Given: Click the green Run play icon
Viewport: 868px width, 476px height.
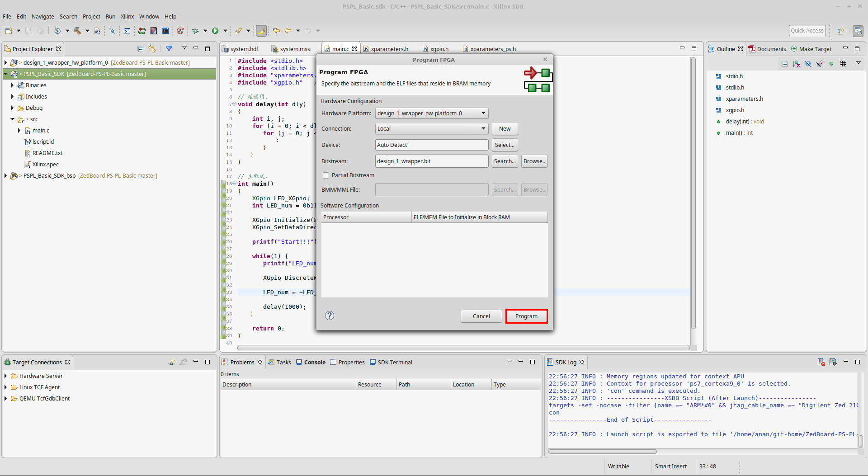Looking at the screenshot, I should [215, 31].
